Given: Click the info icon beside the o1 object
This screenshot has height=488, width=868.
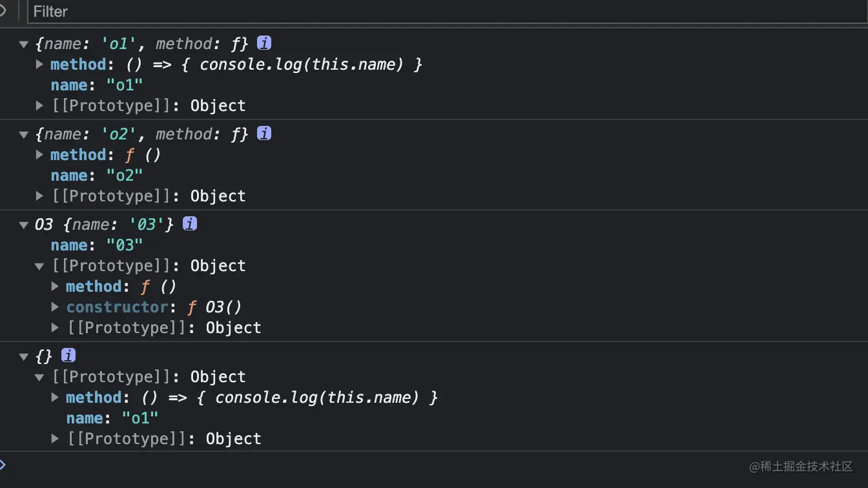Looking at the screenshot, I should coord(264,43).
